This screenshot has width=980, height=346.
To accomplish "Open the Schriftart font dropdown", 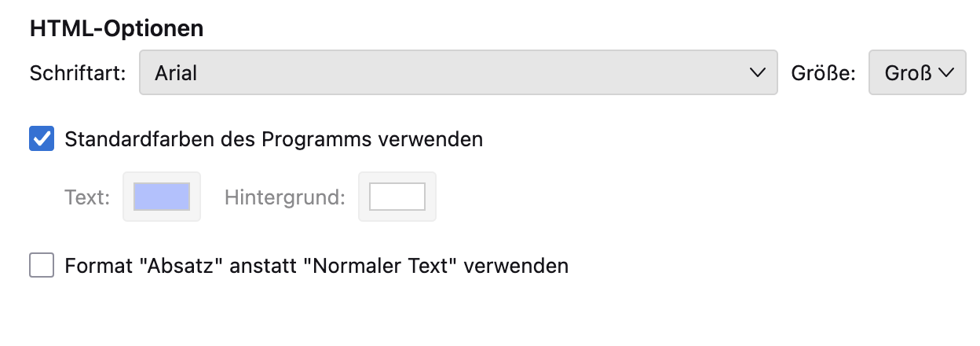I will click(458, 73).
